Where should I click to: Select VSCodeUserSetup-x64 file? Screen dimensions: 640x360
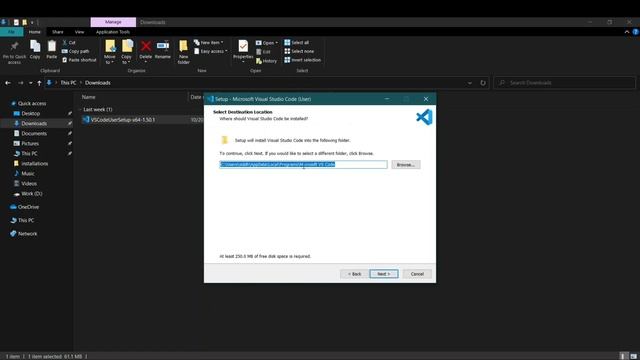[x=122, y=120]
